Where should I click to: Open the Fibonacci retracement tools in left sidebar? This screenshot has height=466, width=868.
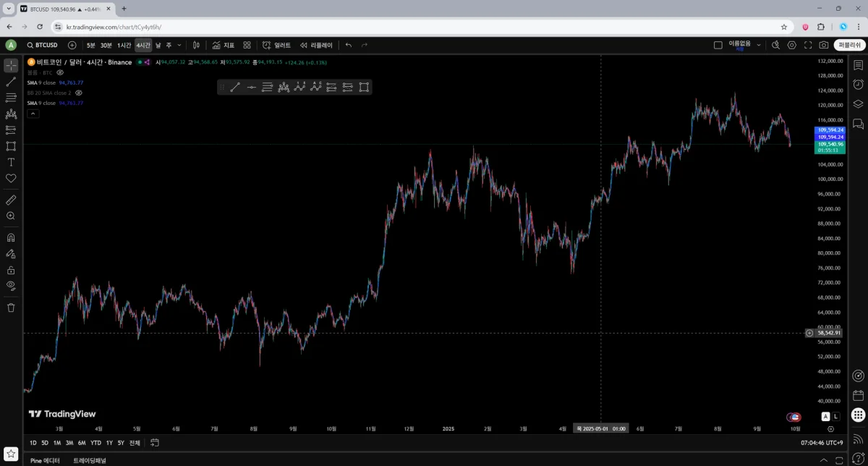coord(11,98)
